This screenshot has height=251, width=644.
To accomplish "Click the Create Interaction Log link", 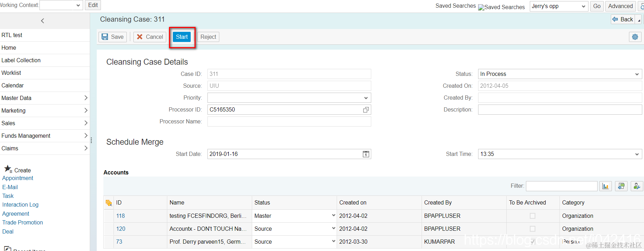I will tap(20, 205).
